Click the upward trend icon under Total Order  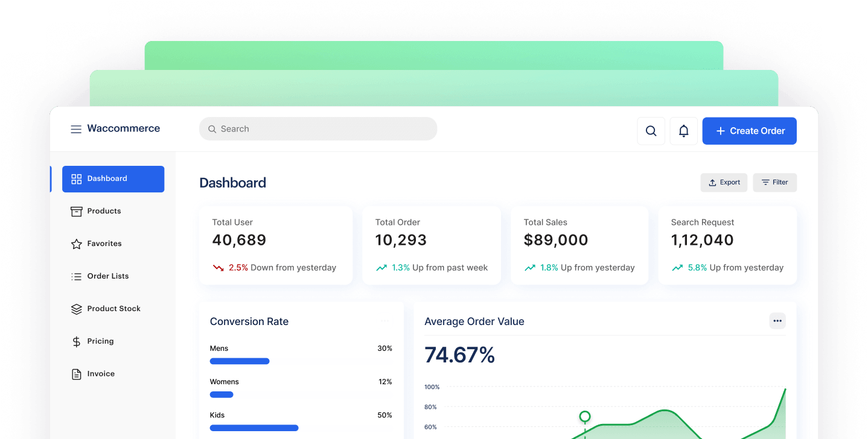(381, 268)
